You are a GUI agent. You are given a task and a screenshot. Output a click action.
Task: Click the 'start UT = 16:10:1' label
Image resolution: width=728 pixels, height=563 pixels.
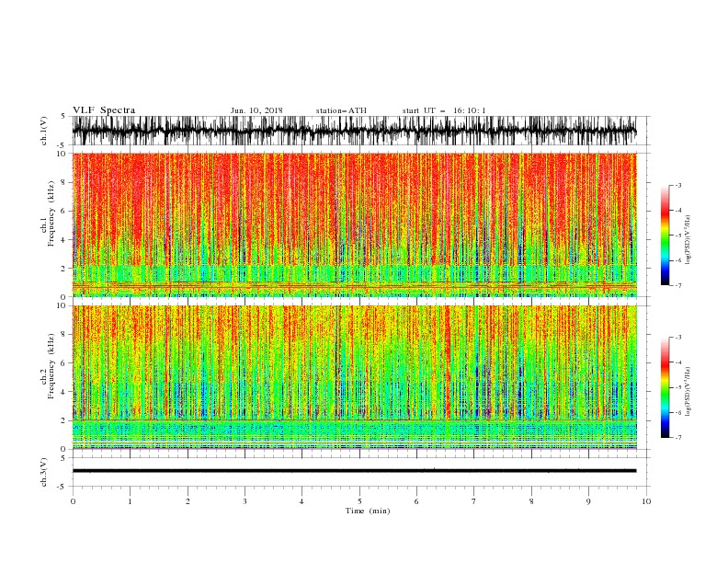pyautogui.click(x=444, y=110)
